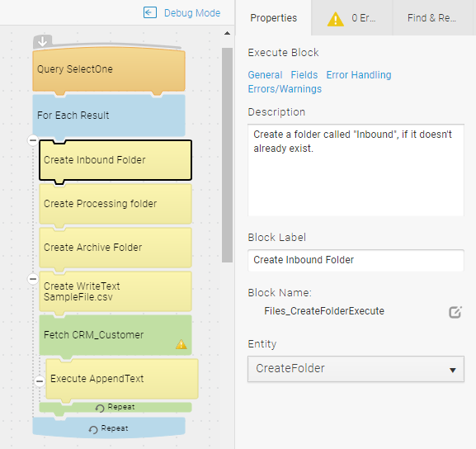Open the Entity CreateFolder dropdown
476x449 pixels.
point(356,369)
